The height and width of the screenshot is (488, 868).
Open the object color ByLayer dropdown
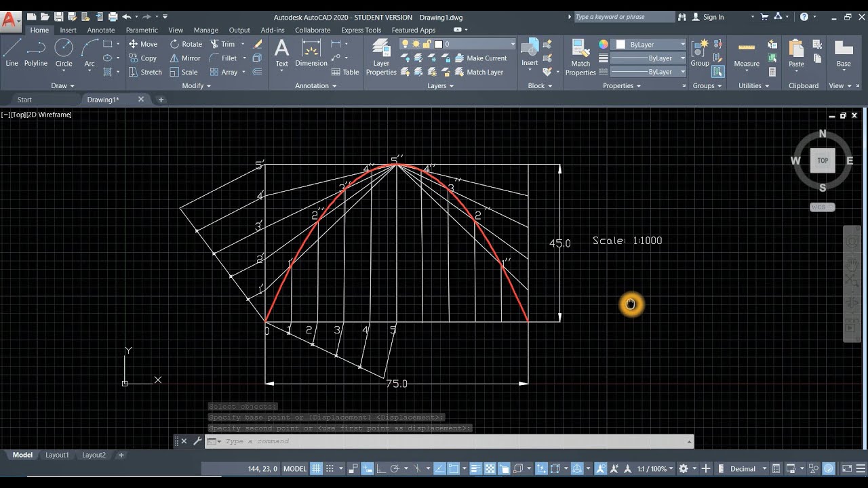point(649,44)
